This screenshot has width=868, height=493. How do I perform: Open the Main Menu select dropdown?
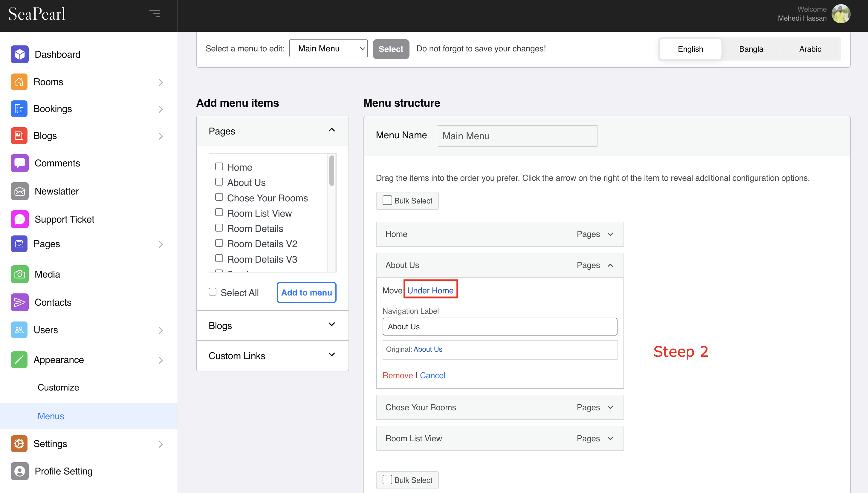click(328, 48)
